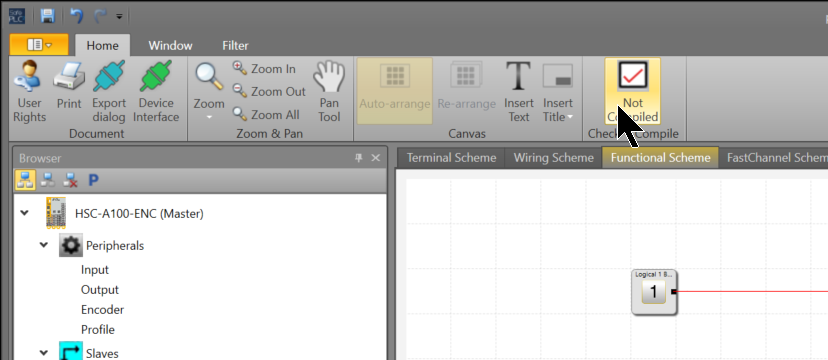Switch to the Window ribbon tab
The width and height of the screenshot is (828, 360).
tap(170, 45)
